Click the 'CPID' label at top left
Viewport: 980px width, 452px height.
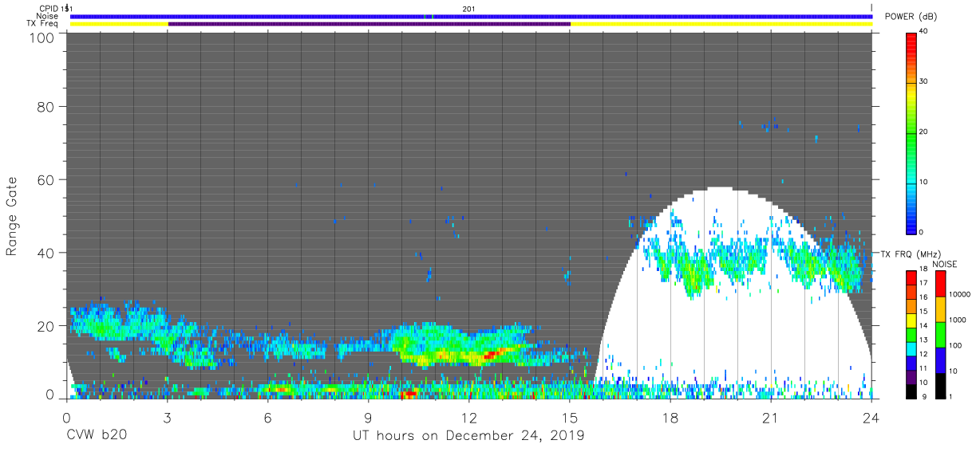click(48, 8)
